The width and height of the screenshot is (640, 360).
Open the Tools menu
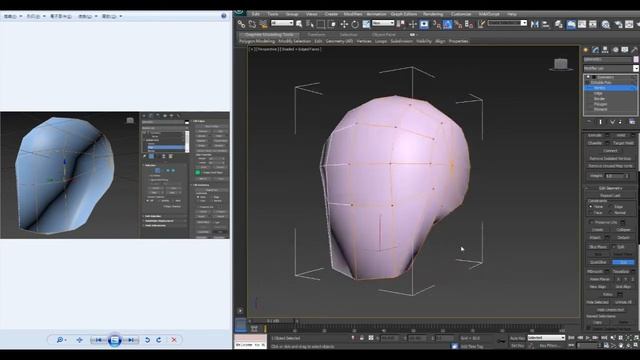tap(273, 14)
